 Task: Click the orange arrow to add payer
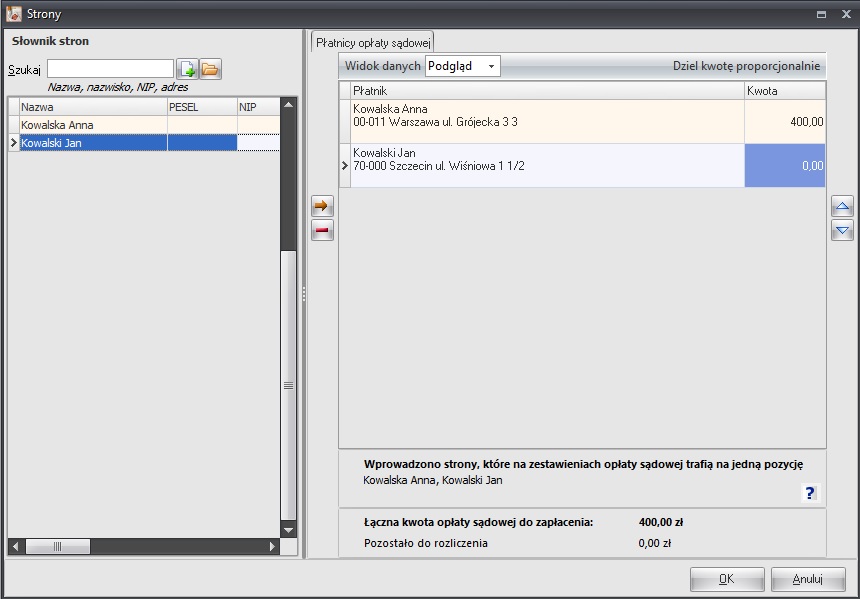coord(322,206)
